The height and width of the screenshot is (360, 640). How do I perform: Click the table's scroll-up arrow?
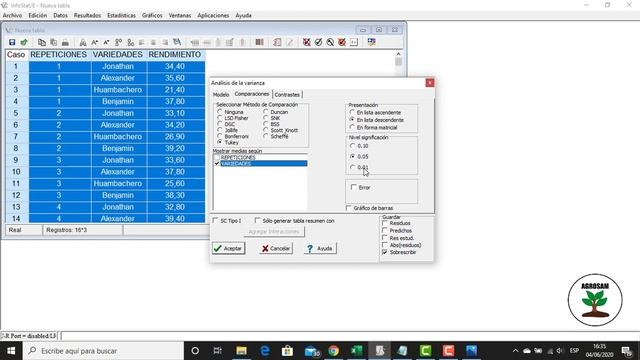(398, 54)
